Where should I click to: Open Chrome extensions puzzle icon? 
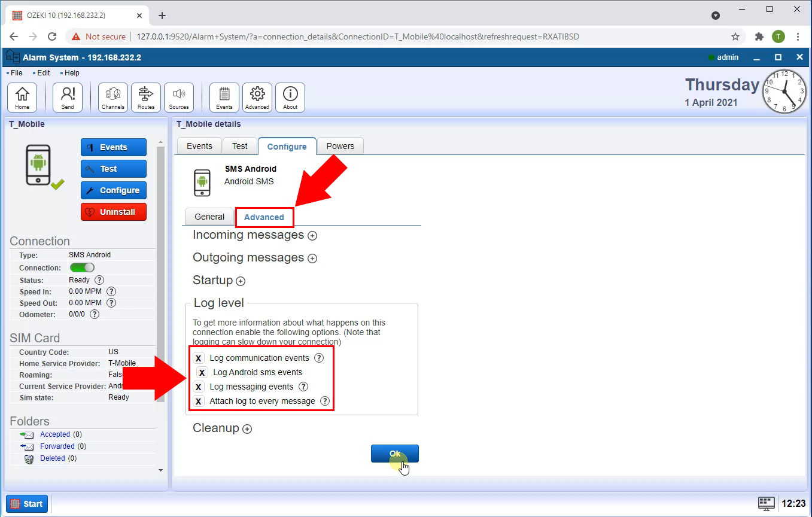(759, 37)
